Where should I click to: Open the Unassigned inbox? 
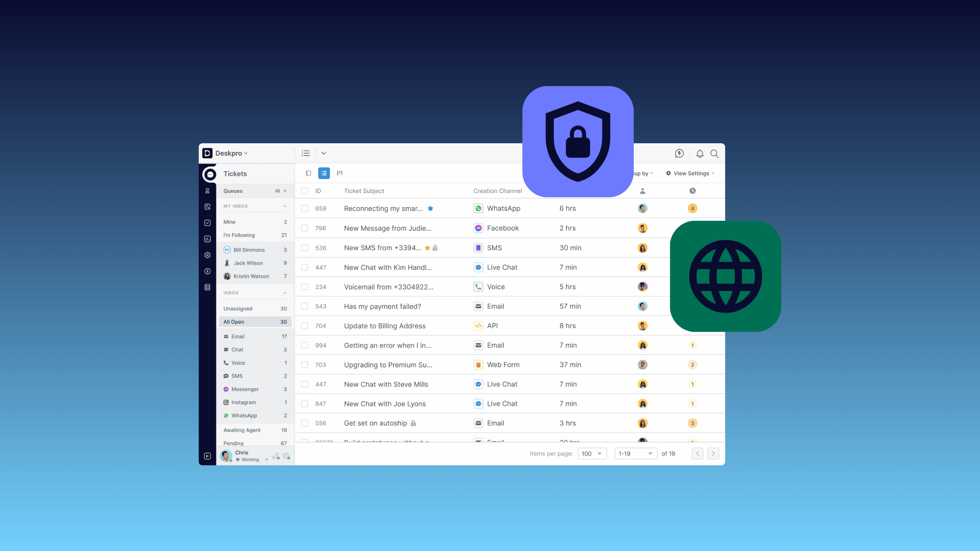coord(255,309)
